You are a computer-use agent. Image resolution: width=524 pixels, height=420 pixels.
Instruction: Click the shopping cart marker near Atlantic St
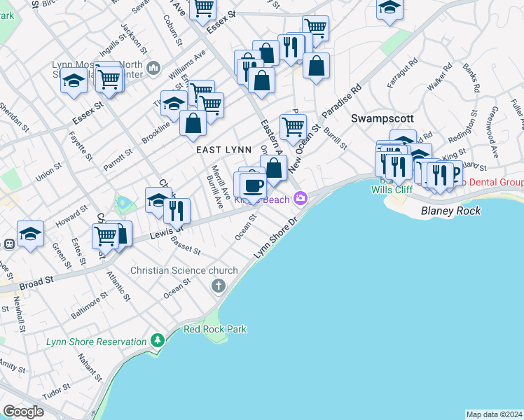click(x=105, y=236)
